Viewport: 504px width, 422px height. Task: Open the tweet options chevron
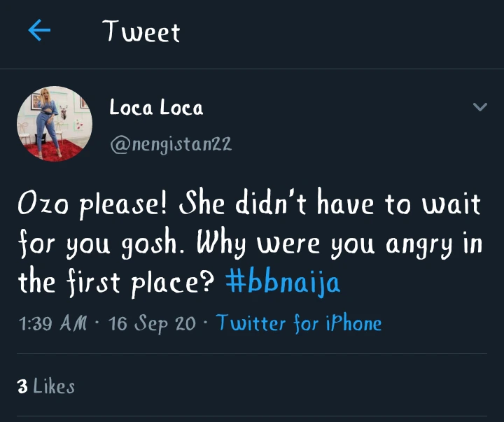click(x=480, y=106)
